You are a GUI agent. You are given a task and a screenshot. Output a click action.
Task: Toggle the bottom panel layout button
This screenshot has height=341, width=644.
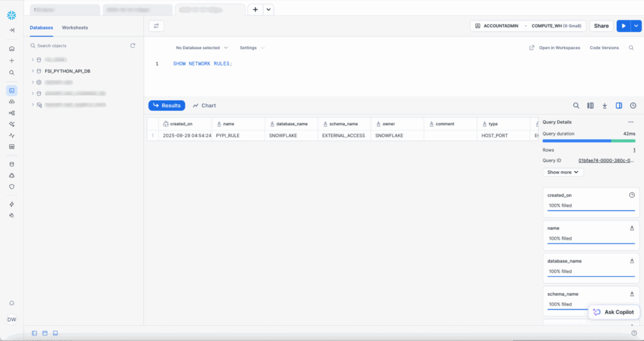(x=55, y=333)
